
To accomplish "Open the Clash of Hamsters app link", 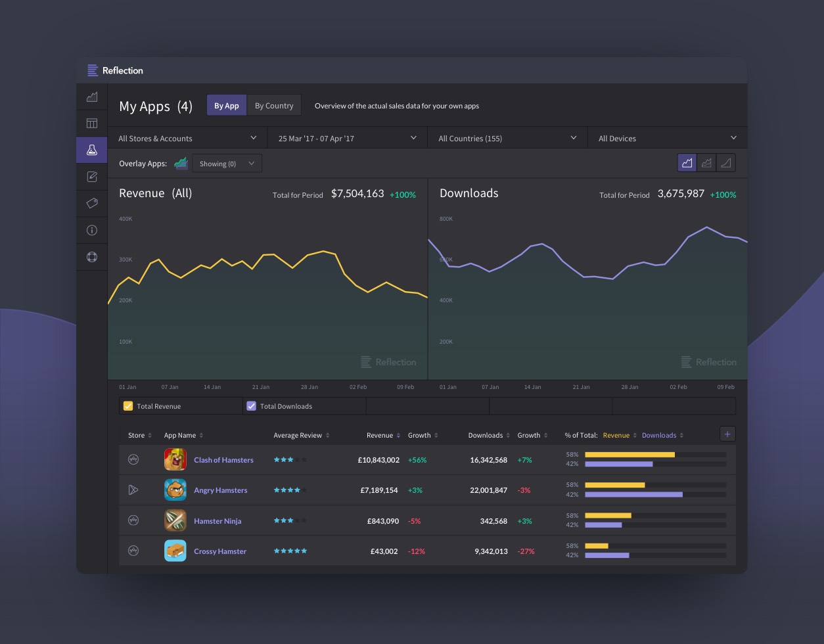I will click(223, 460).
